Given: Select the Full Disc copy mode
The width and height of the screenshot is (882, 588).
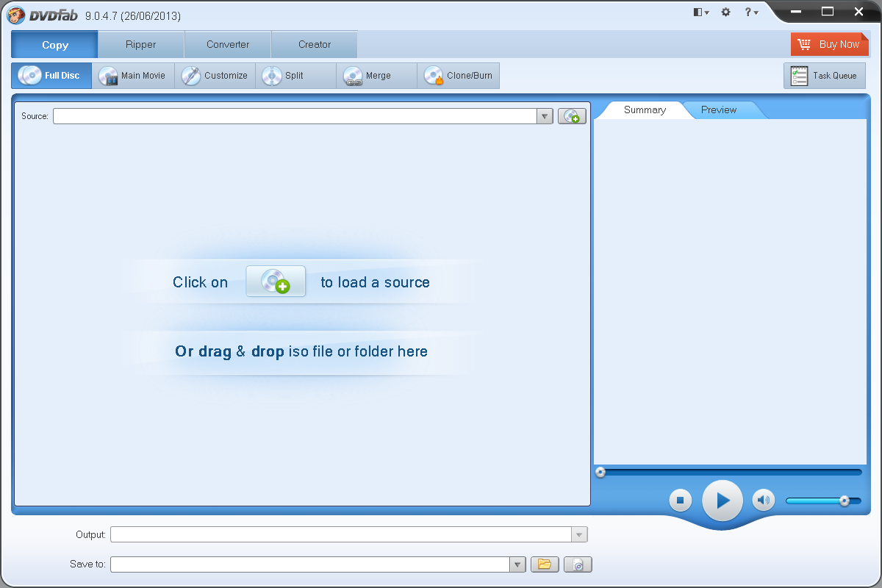Looking at the screenshot, I should tap(51, 76).
